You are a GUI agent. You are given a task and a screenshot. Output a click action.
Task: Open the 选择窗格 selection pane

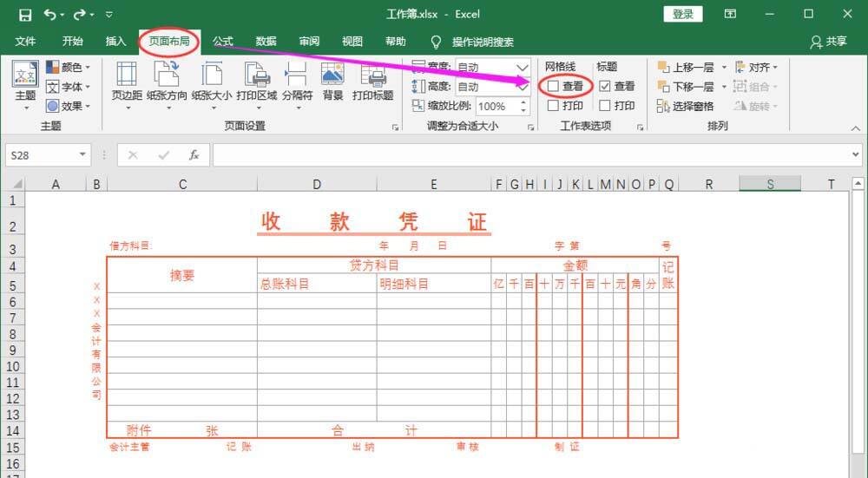(686, 106)
